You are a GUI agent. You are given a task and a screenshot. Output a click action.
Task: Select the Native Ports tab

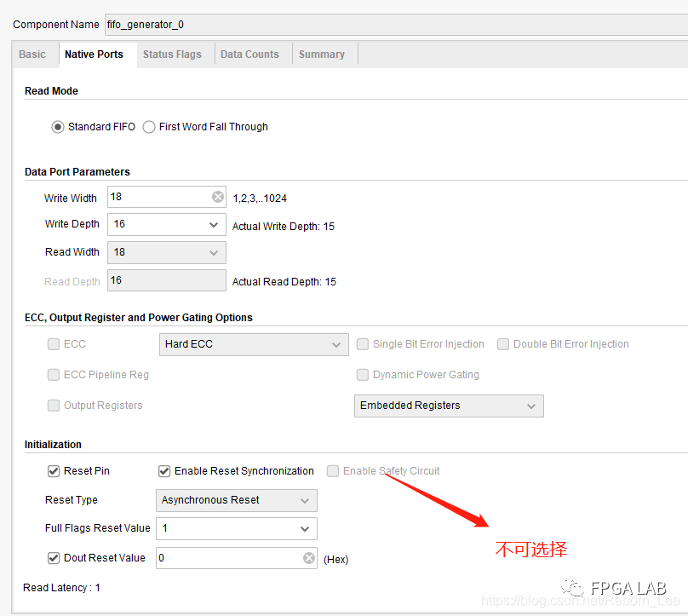pyautogui.click(x=94, y=55)
